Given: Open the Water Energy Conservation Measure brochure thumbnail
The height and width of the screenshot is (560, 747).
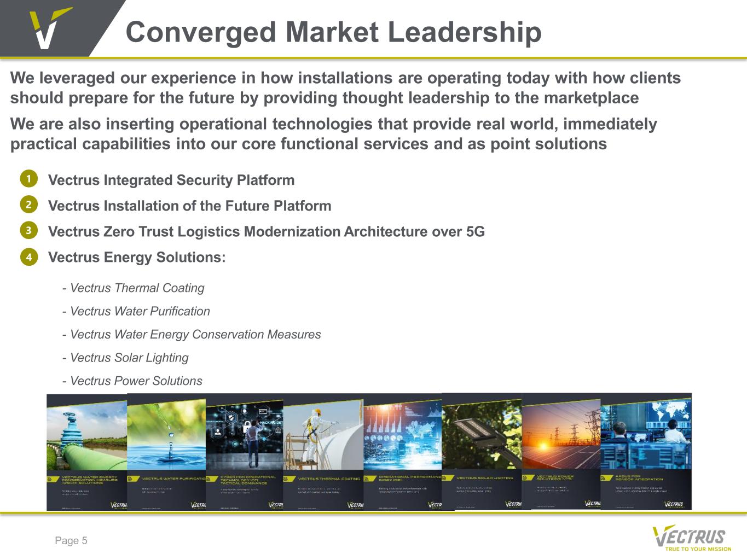Looking at the screenshot, I should (x=87, y=452).
